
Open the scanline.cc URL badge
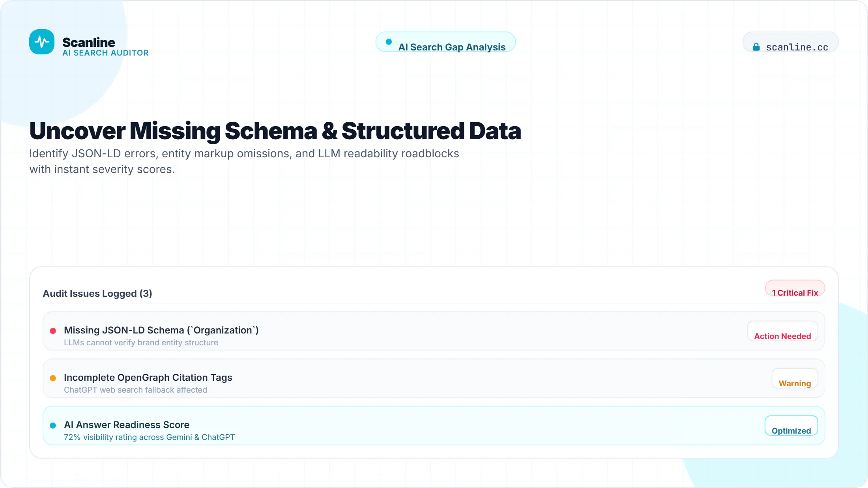click(790, 42)
